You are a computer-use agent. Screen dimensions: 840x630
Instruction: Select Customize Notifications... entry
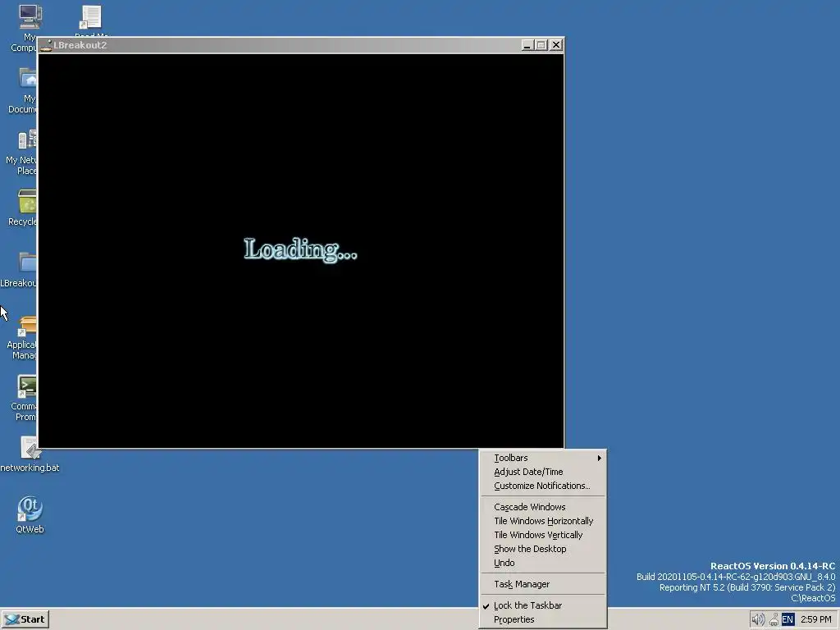[543, 486]
